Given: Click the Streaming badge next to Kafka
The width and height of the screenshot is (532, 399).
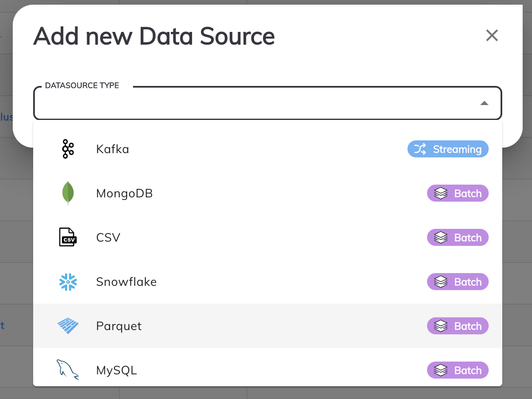Looking at the screenshot, I should pyautogui.click(x=448, y=149).
